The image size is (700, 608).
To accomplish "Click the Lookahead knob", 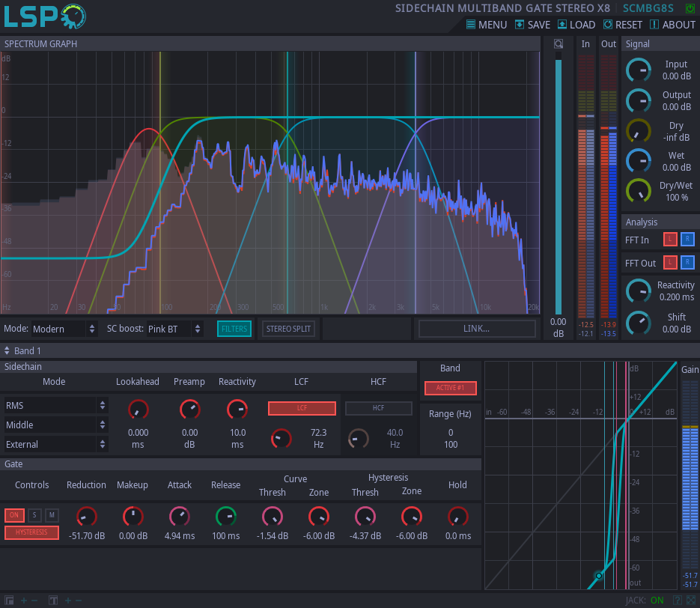I will click(x=138, y=410).
